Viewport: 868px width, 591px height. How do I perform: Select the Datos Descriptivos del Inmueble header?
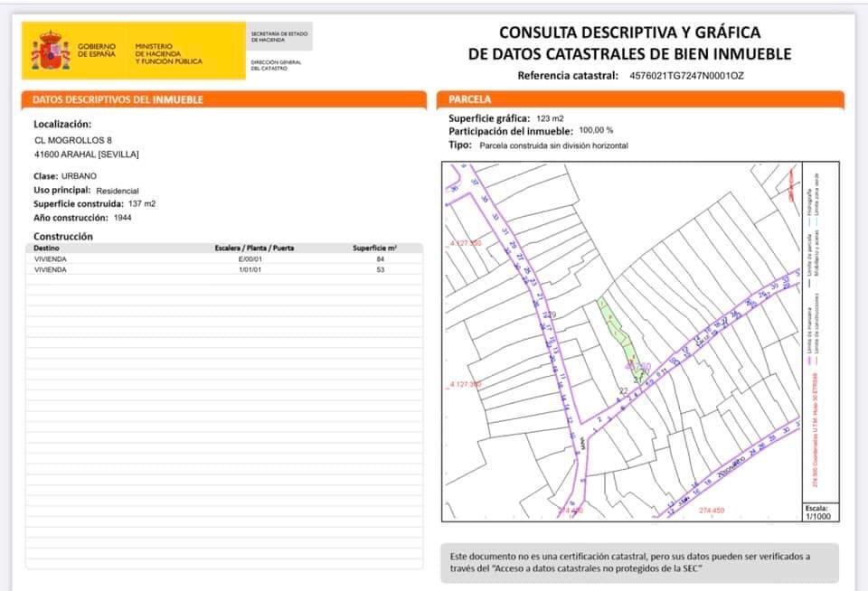point(118,99)
